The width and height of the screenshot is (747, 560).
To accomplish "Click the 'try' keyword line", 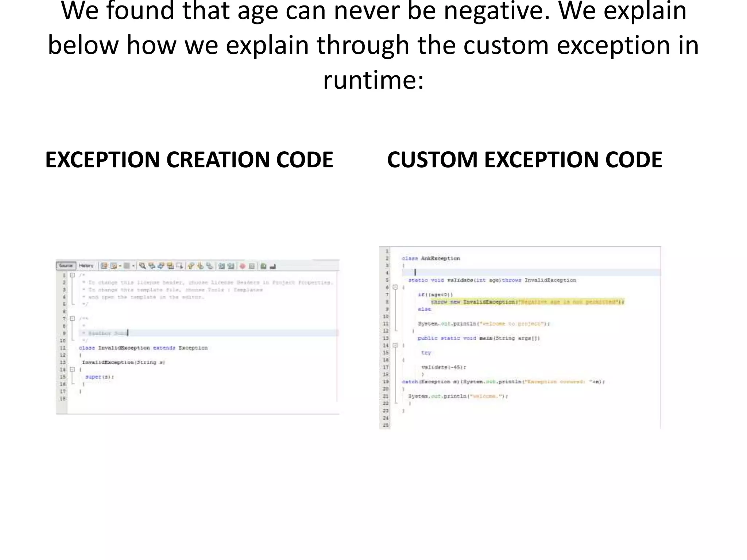I will [426, 353].
